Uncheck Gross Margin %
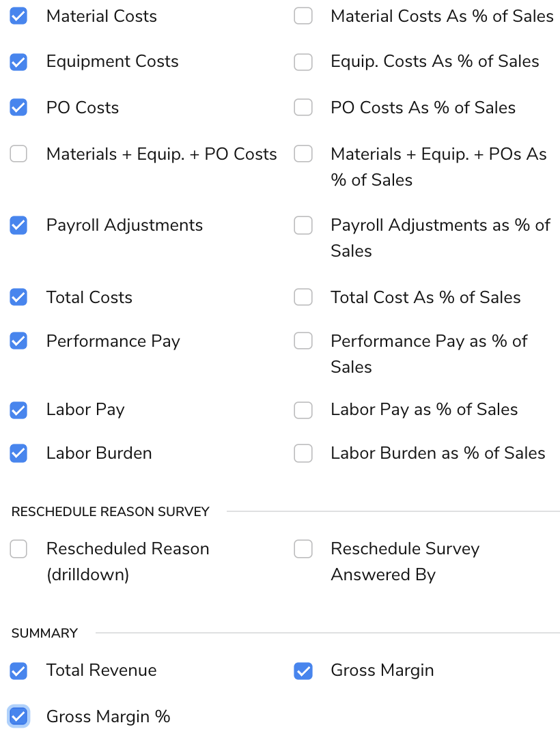 (x=18, y=715)
